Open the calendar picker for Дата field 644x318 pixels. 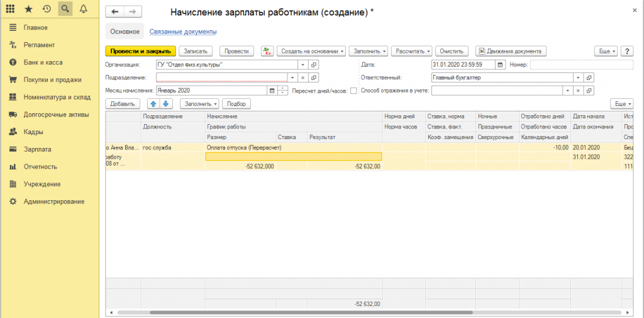coord(500,64)
